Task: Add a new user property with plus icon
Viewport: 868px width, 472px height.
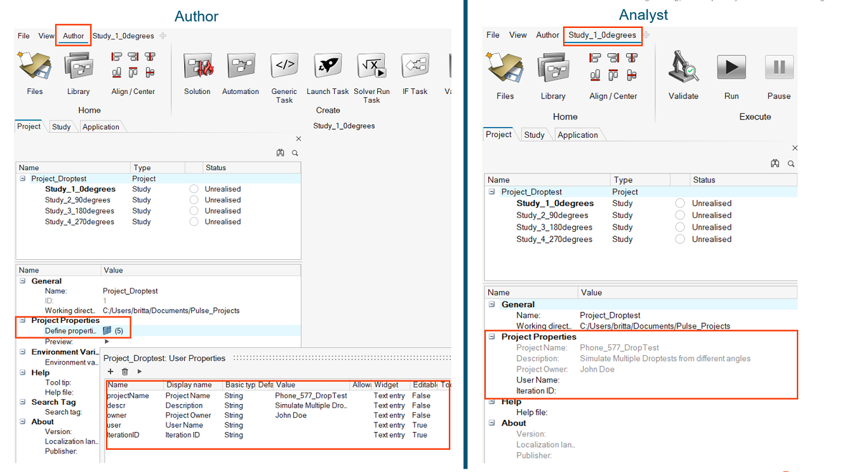Action: coord(110,372)
